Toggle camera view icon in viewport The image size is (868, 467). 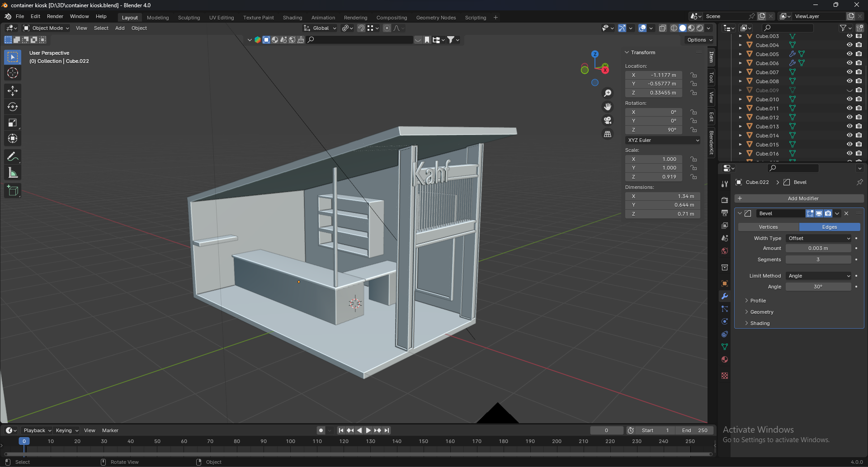tap(608, 120)
